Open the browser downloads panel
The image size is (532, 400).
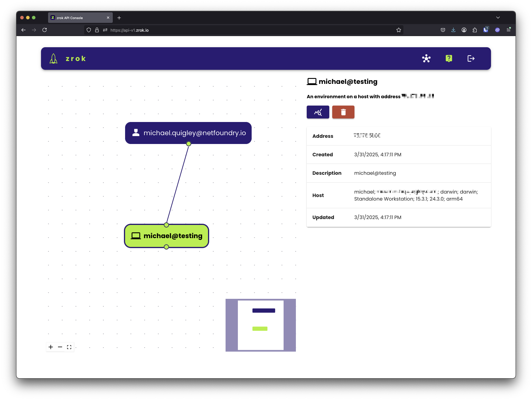(453, 30)
